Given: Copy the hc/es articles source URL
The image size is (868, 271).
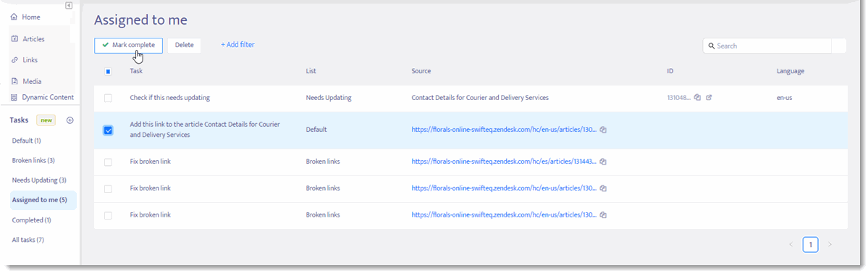Looking at the screenshot, I should [x=603, y=162].
